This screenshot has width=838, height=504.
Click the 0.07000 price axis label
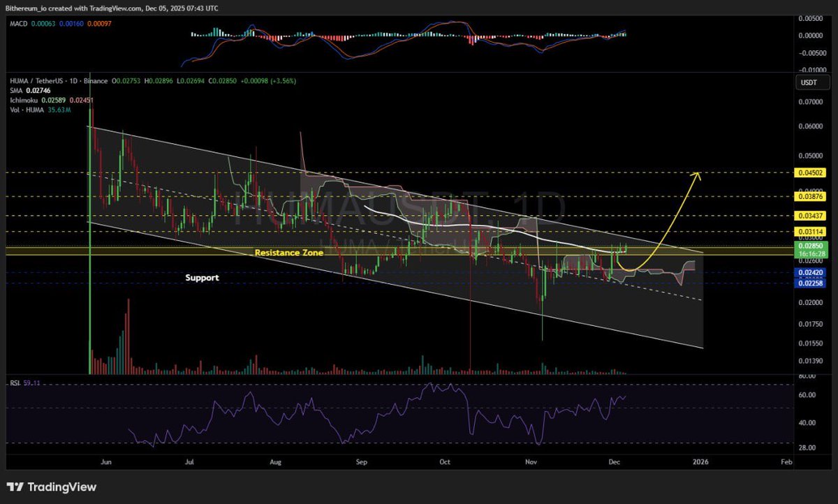[809, 102]
